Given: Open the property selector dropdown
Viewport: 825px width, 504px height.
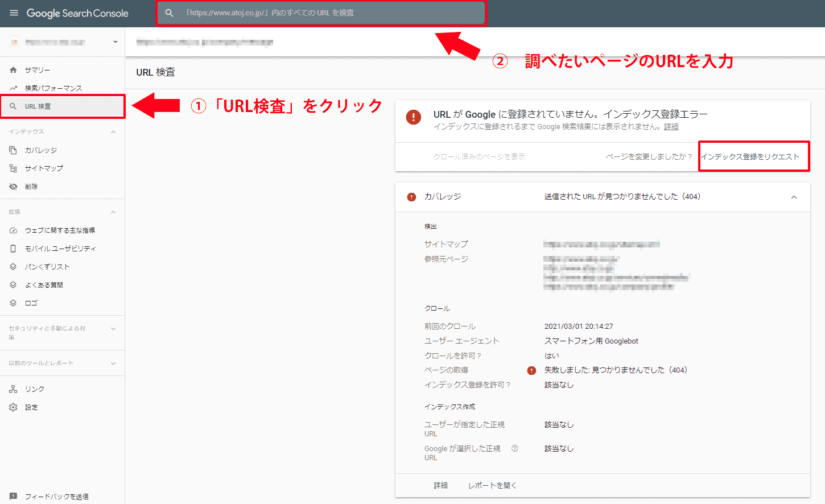Looking at the screenshot, I should pos(115,42).
